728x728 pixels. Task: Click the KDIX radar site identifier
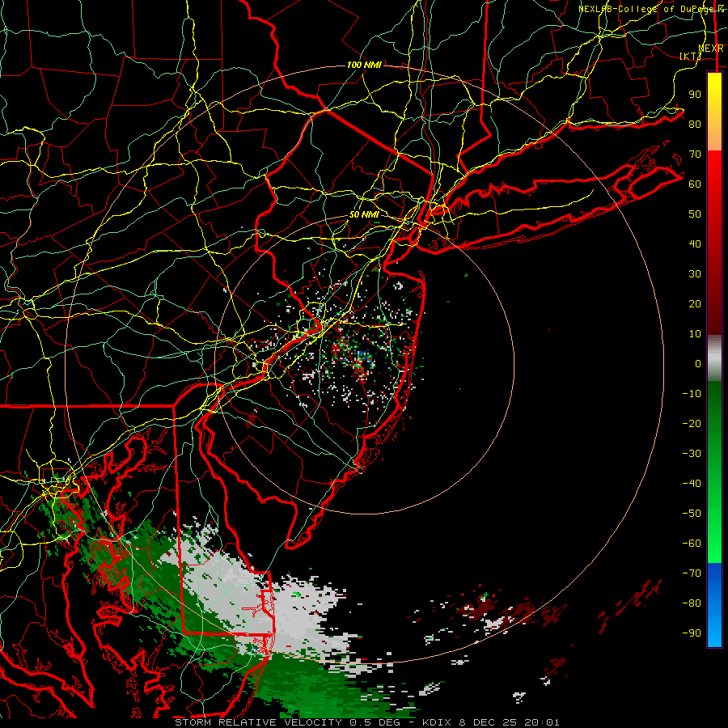pos(439,722)
